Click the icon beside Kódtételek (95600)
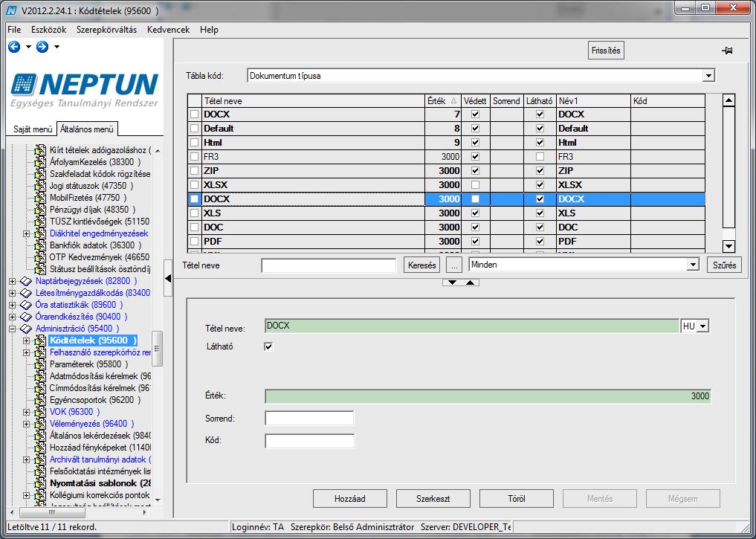The width and height of the screenshot is (756, 539). pos(41,340)
